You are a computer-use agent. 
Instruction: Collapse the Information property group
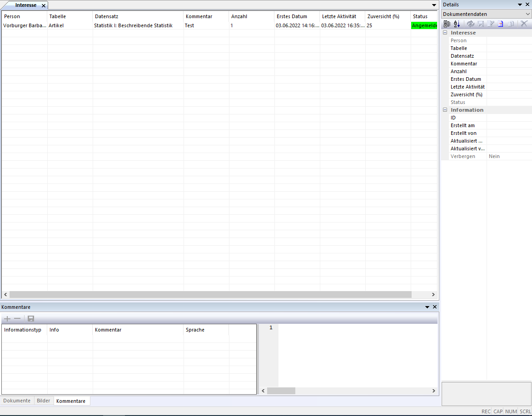(445, 110)
